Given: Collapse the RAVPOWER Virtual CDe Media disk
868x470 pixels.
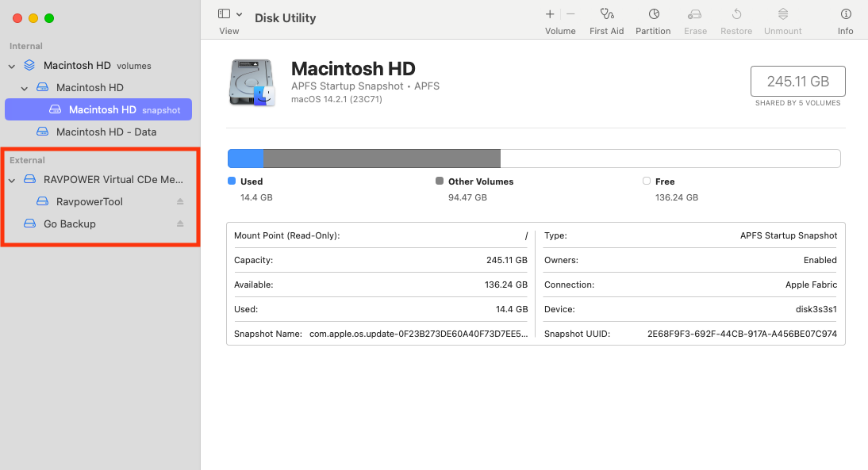Looking at the screenshot, I should click(x=11, y=179).
